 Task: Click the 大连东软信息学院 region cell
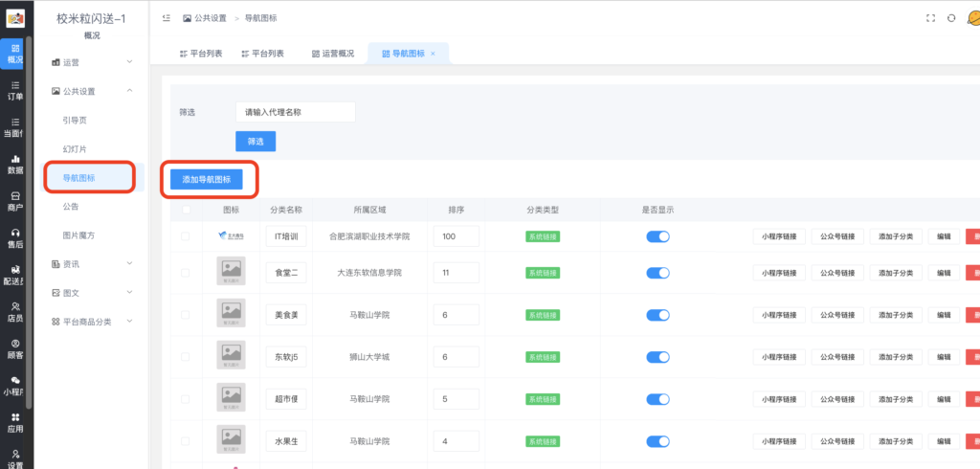click(x=369, y=273)
